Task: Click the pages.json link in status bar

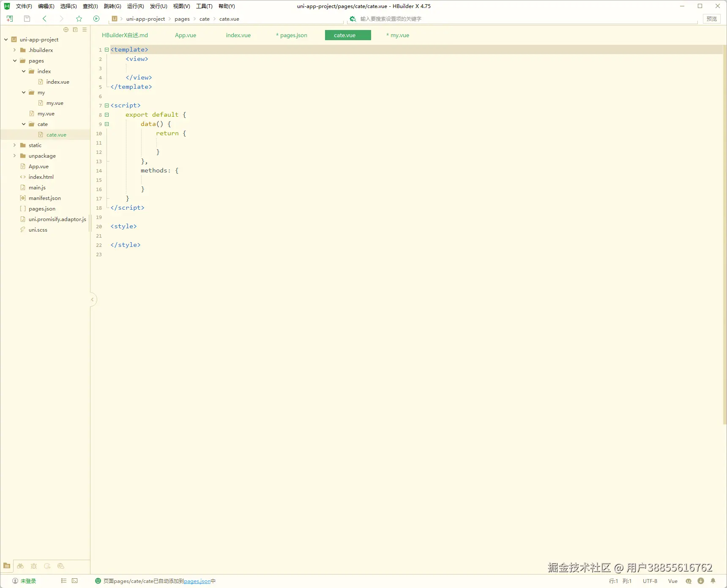Action: click(197, 581)
